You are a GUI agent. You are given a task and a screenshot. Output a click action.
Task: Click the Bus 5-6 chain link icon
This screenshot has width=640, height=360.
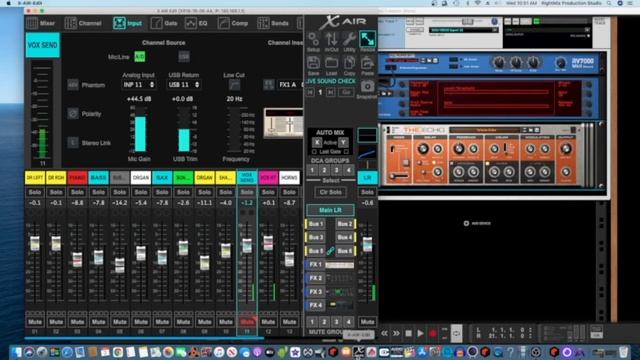(330, 251)
